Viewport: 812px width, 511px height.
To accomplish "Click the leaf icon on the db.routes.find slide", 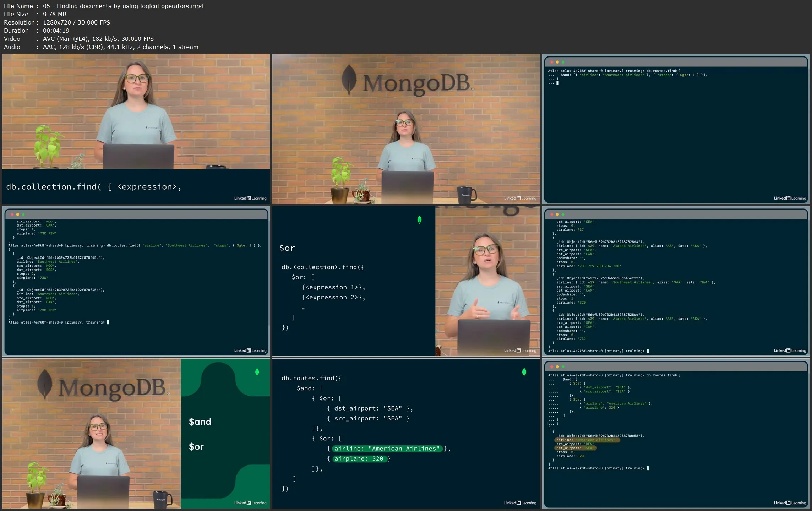I will [524, 372].
